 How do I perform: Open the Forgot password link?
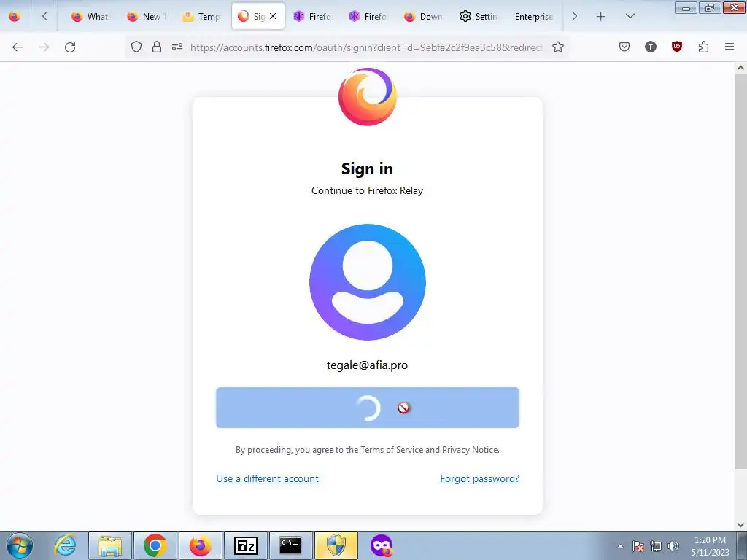point(479,478)
